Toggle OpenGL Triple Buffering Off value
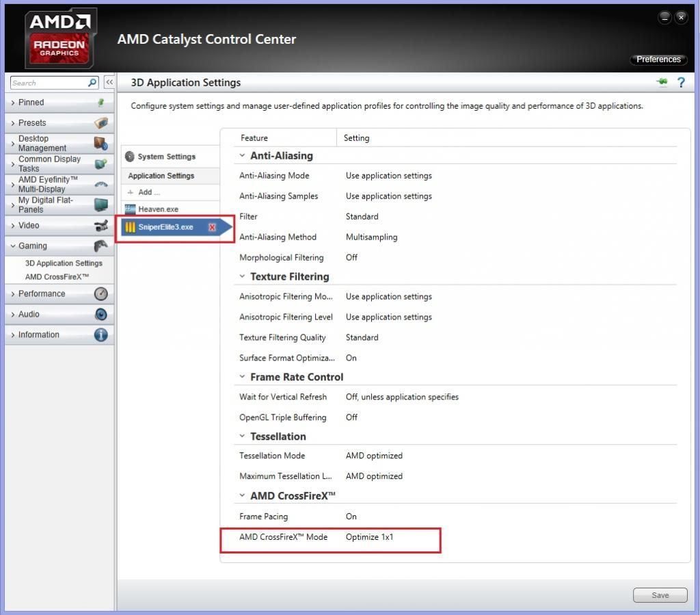Image resolution: width=700 pixels, height=615 pixels. tap(351, 417)
